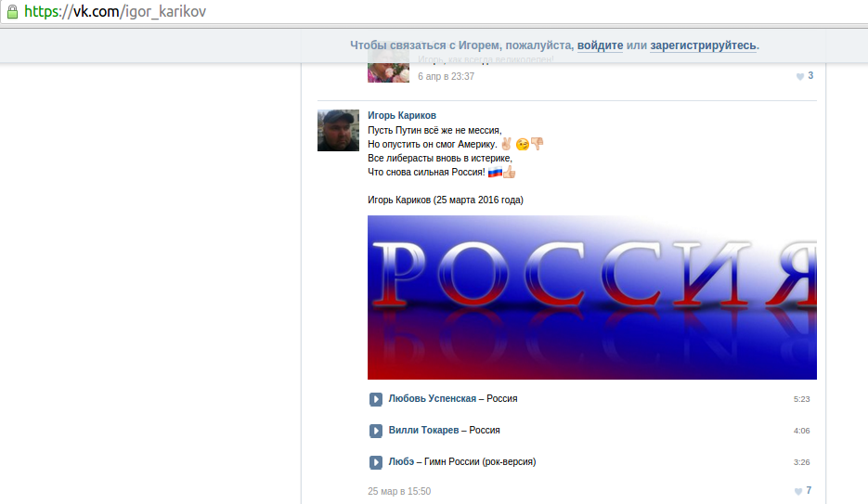The height and width of the screenshot is (504, 868).
Task: Open Игорь Кариков author name link
Action: pos(402,115)
